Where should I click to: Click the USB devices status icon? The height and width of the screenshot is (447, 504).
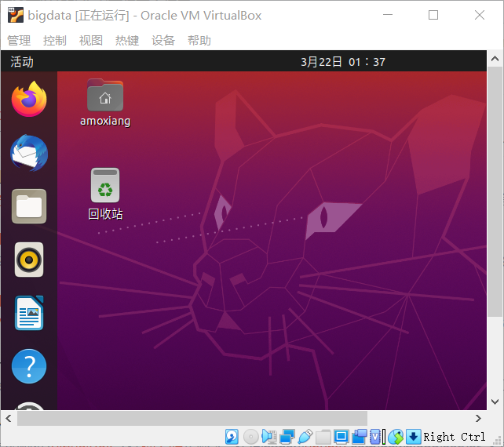click(x=305, y=437)
